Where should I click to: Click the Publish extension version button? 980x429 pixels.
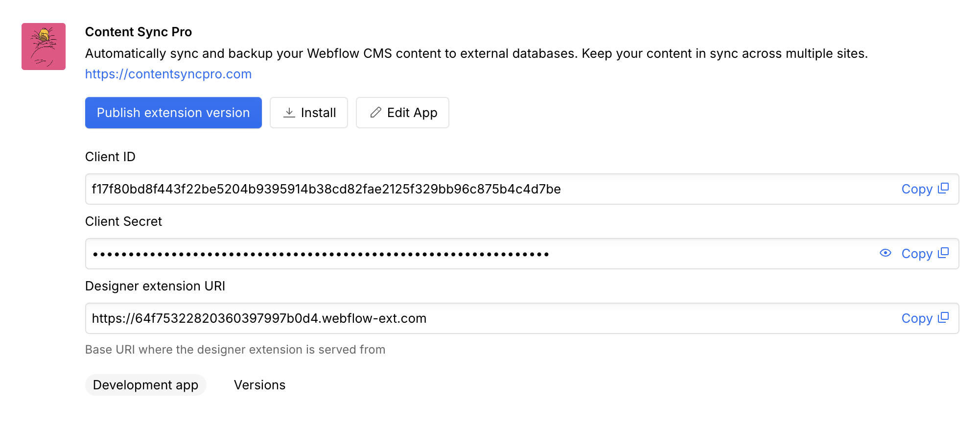tap(173, 113)
